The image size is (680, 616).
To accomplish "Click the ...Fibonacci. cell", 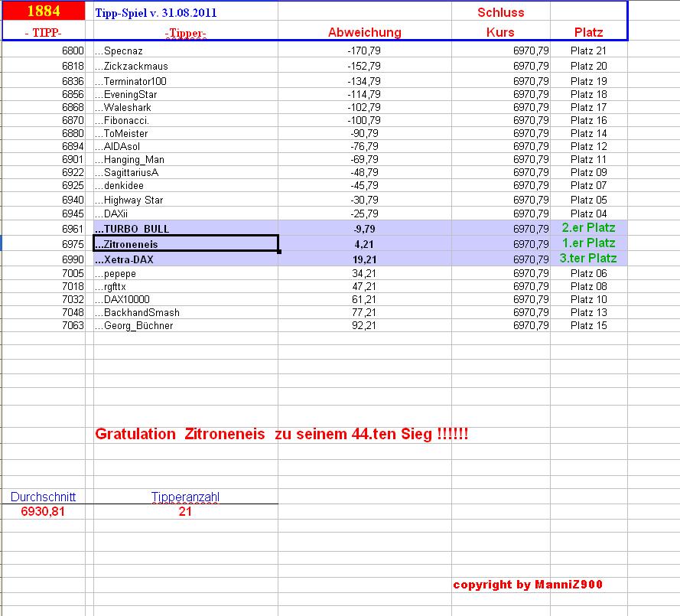I will [186, 120].
